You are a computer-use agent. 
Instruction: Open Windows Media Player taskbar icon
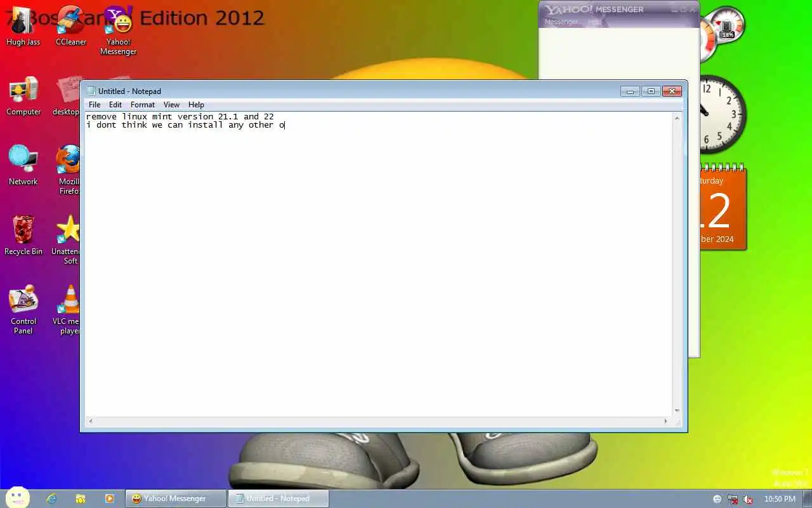click(110, 498)
